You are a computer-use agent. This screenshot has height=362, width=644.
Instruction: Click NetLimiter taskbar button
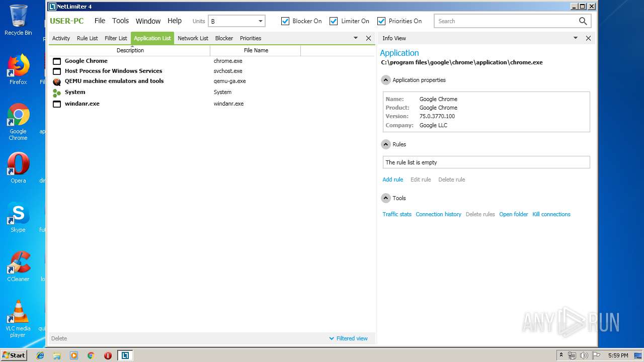coord(125,355)
